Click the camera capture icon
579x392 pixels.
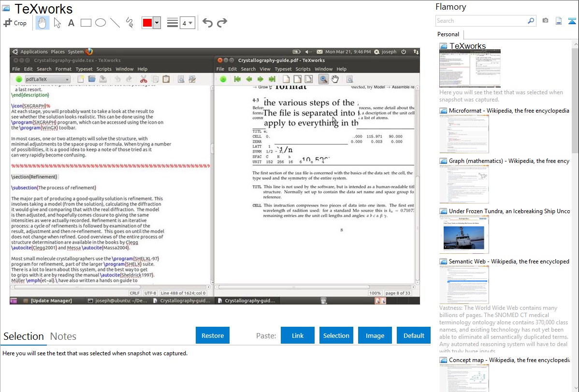[545, 21]
